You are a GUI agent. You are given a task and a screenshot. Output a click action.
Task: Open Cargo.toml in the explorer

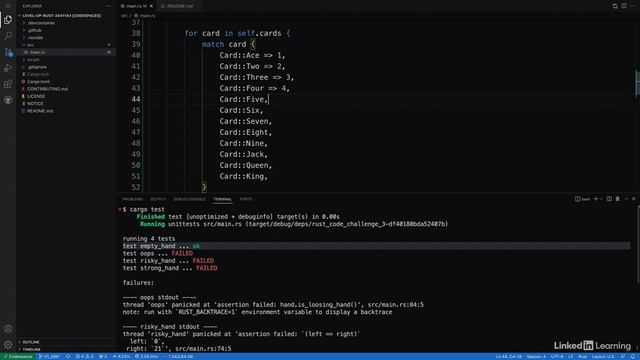pyautogui.click(x=38, y=82)
